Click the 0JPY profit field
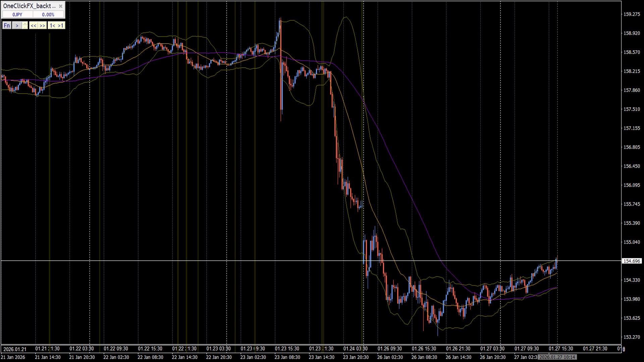Screen dimensions: 644x362 17,14
